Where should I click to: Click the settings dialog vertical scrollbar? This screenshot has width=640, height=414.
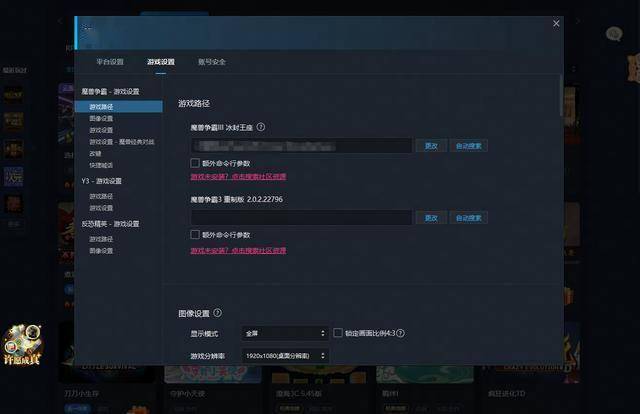pyautogui.click(x=562, y=96)
